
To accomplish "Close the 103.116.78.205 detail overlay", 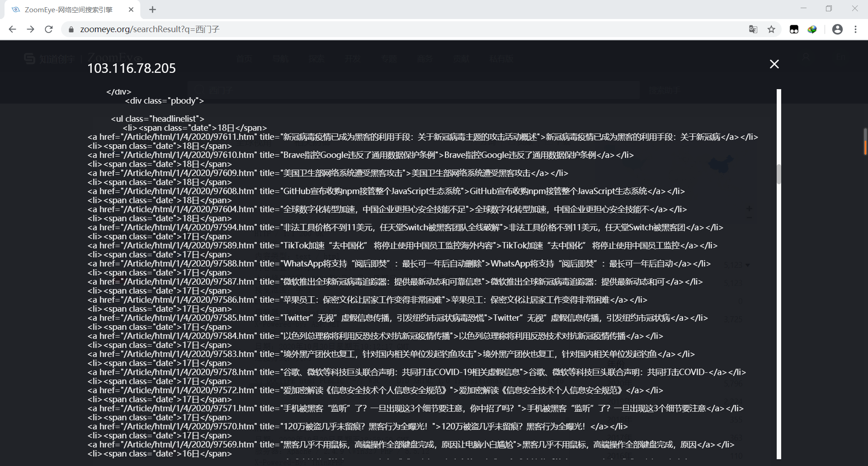I will [x=774, y=64].
